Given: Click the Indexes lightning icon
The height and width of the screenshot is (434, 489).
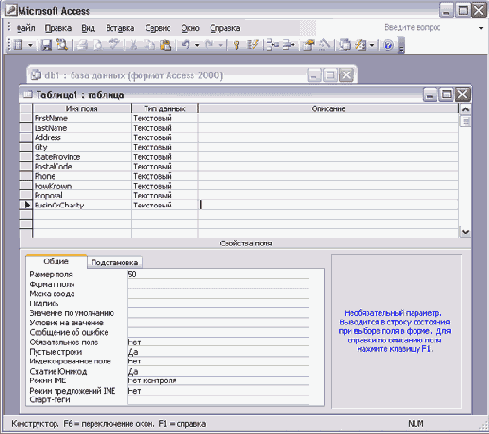Looking at the screenshot, I should pyautogui.click(x=253, y=45).
